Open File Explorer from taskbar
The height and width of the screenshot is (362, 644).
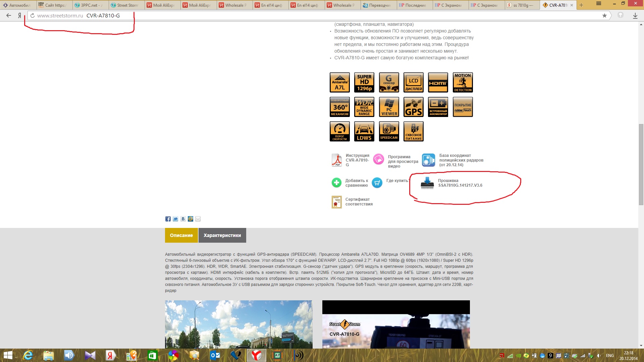tap(49, 355)
